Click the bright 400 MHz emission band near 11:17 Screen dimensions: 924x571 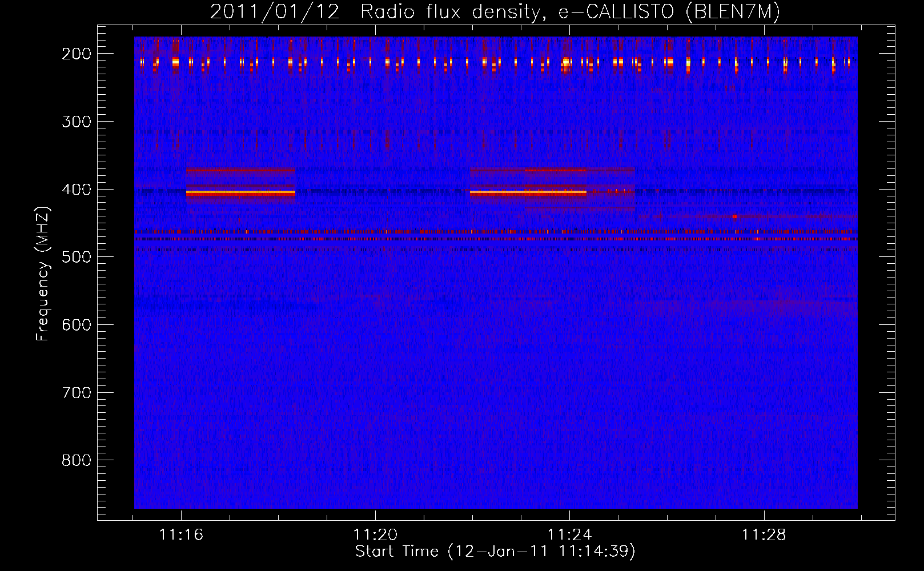240,193
